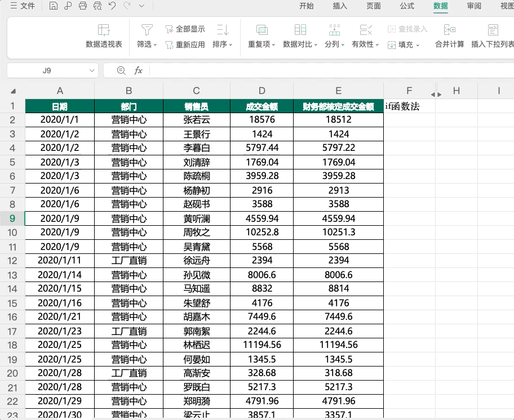
Task: Click 全部显示 to show all rows
Action: 185,29
